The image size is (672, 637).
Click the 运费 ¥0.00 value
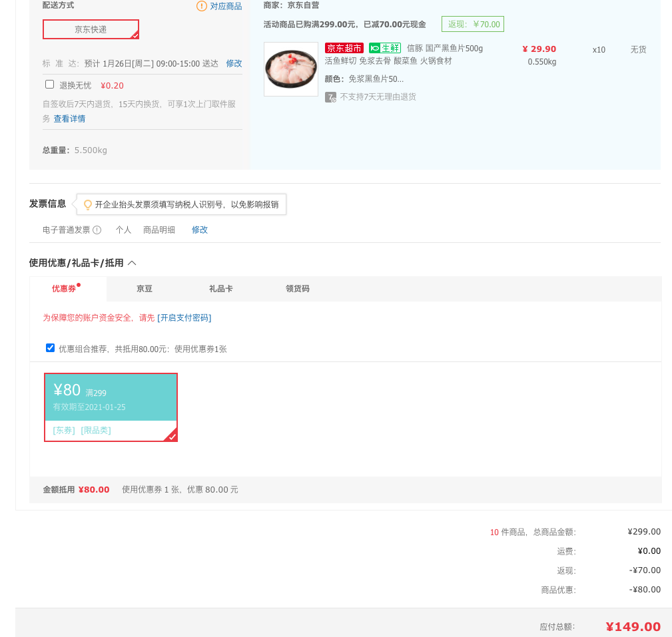649,551
